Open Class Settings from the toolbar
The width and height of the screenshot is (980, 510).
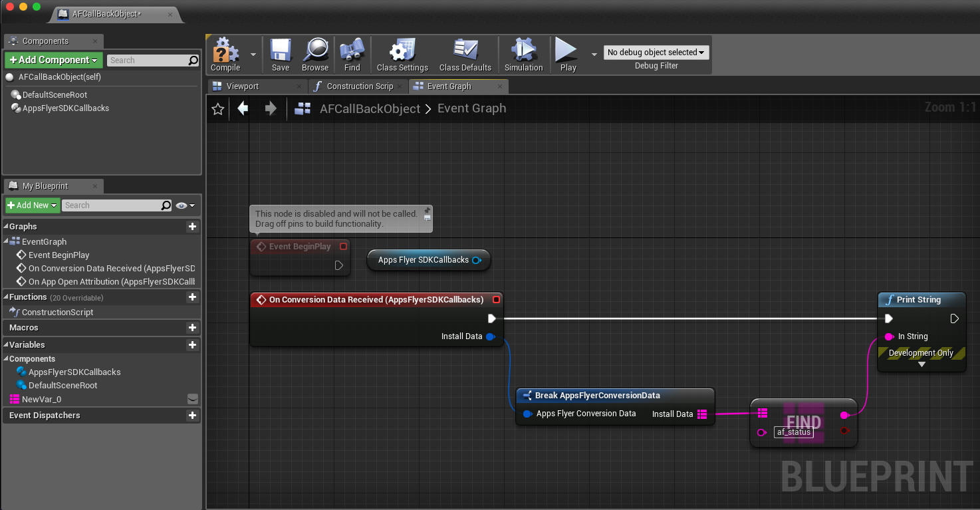pyautogui.click(x=402, y=54)
